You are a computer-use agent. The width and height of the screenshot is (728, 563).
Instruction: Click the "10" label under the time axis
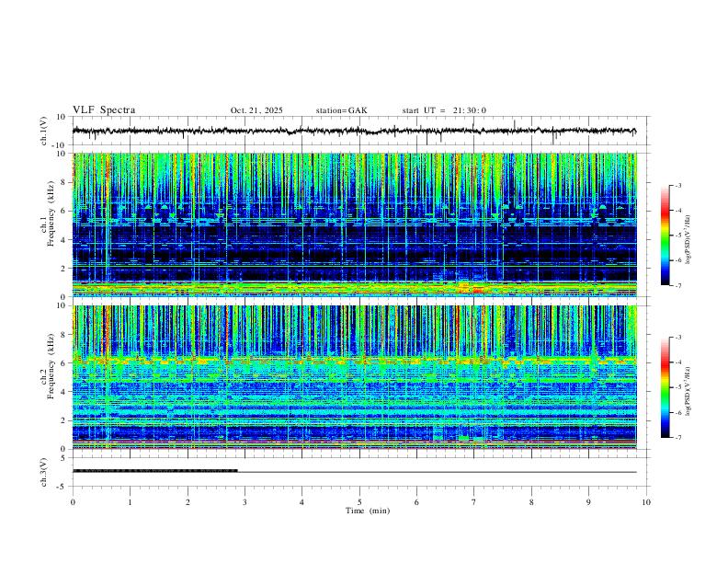coord(646,502)
